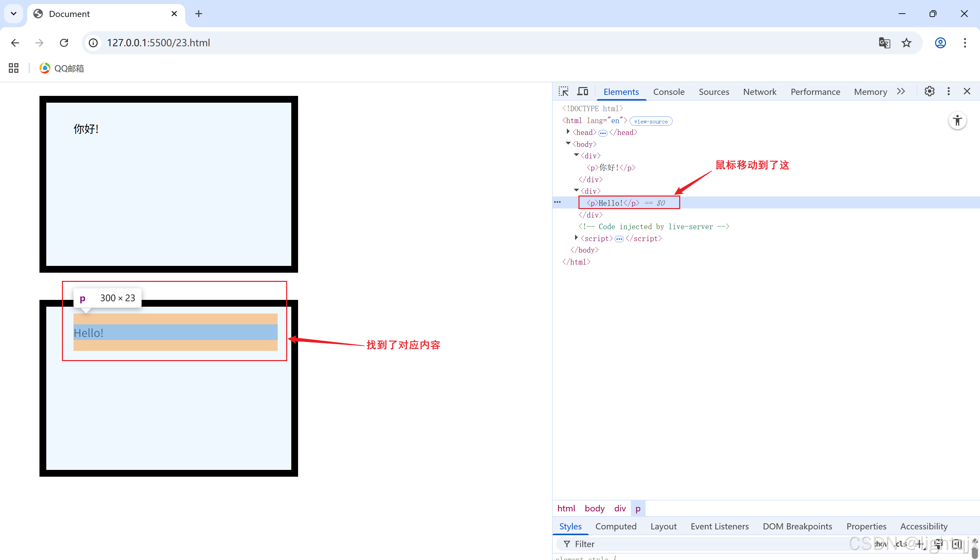Image resolution: width=980 pixels, height=560 pixels.
Task: Switch to the Console tab
Action: point(669,92)
